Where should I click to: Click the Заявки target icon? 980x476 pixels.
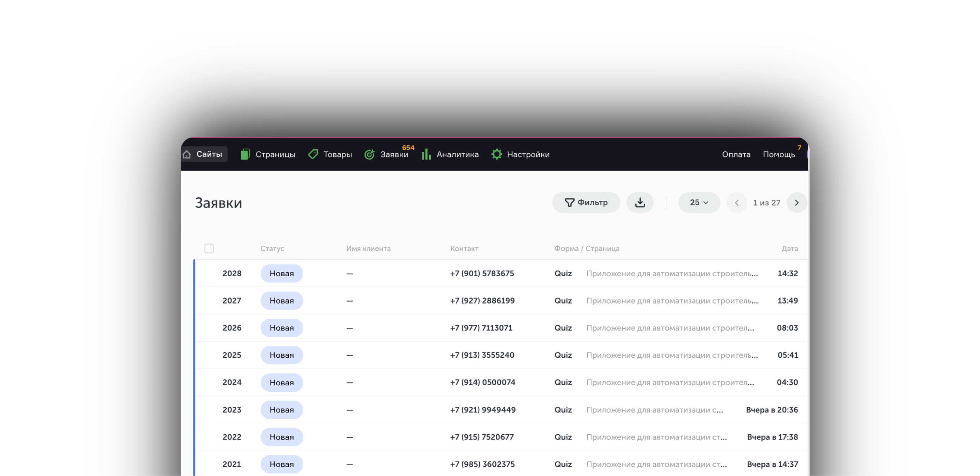(369, 154)
